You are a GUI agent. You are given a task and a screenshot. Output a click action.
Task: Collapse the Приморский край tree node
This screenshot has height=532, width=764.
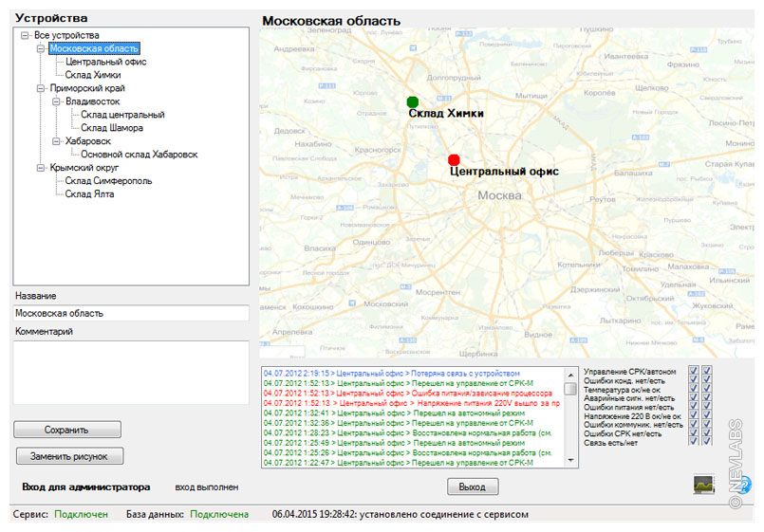pos(41,87)
